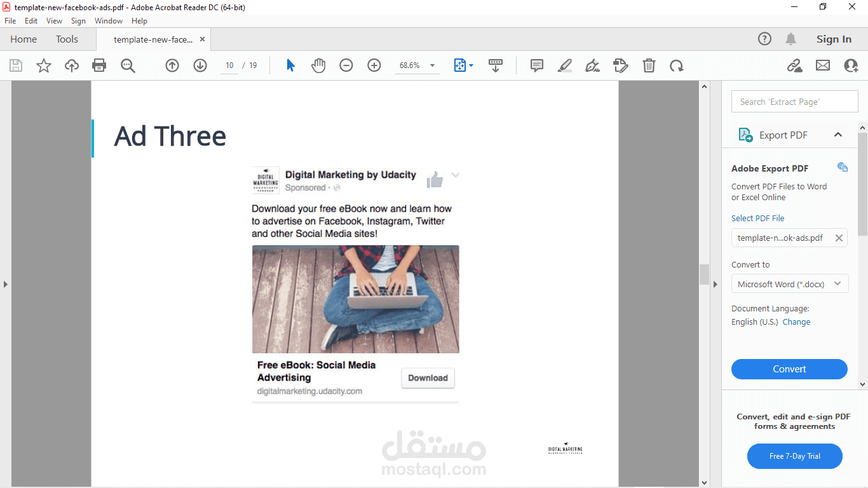This screenshot has width=868, height=488.
Task: Click the chevron beside the ad's like icon
Action: pyautogui.click(x=455, y=175)
